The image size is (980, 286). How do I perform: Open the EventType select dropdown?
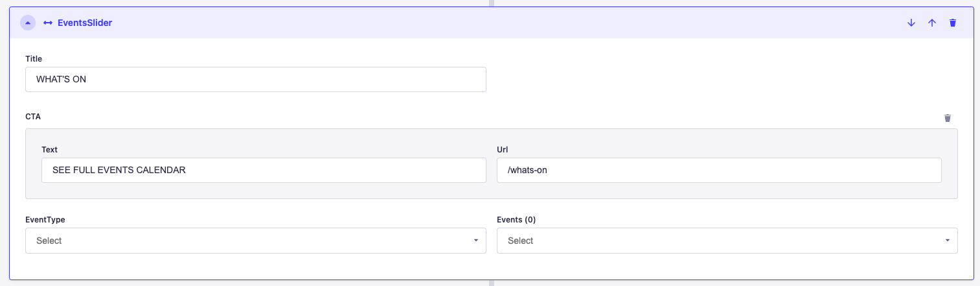[255, 241]
